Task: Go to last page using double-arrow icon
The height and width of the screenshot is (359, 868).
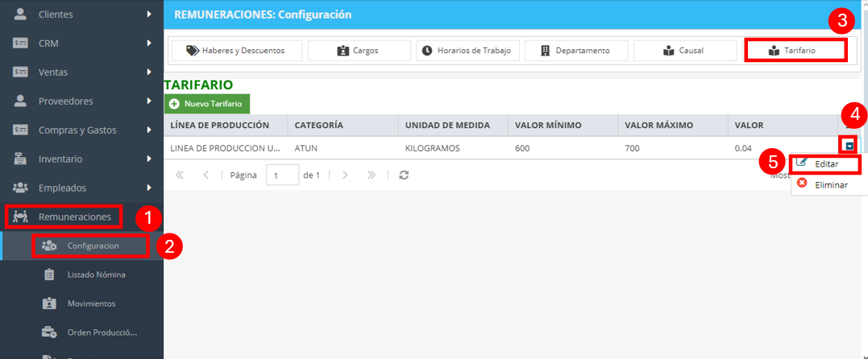Action: pos(372,175)
